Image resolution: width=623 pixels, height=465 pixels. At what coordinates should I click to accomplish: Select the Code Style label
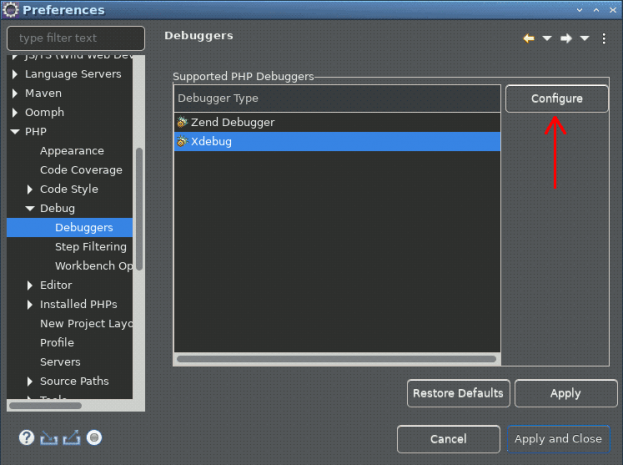tap(69, 189)
